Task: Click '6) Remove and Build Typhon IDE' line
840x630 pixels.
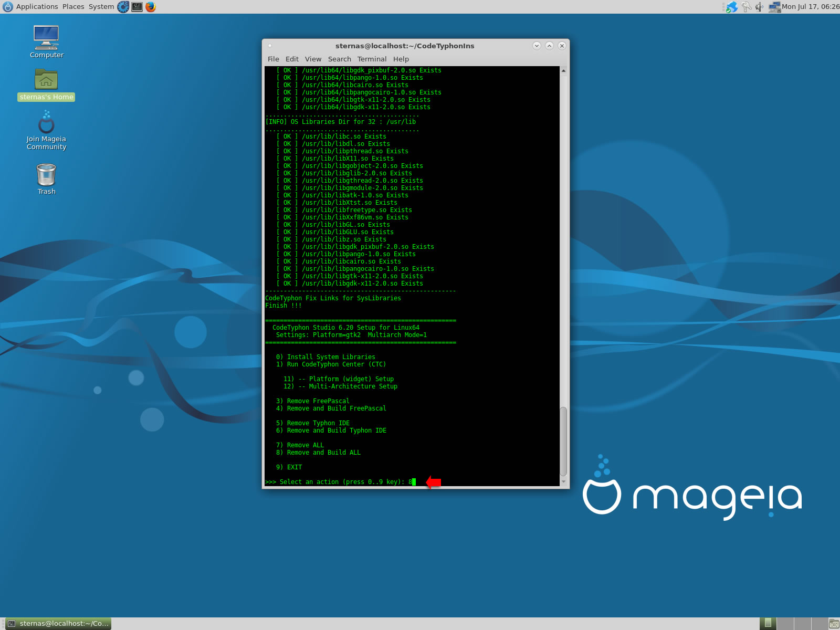Action: click(x=331, y=430)
